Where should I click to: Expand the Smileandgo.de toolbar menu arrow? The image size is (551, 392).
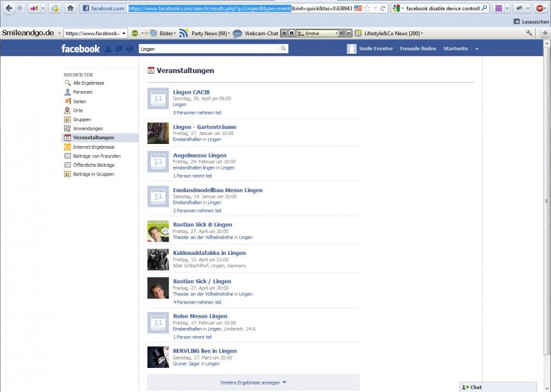coord(59,33)
